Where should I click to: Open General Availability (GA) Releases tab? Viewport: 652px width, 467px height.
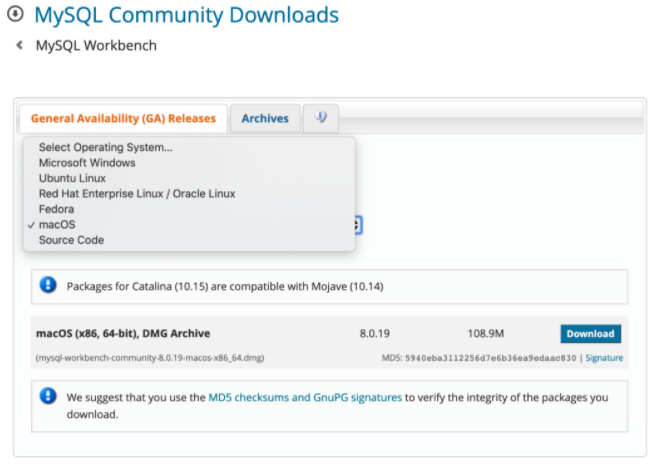(123, 118)
